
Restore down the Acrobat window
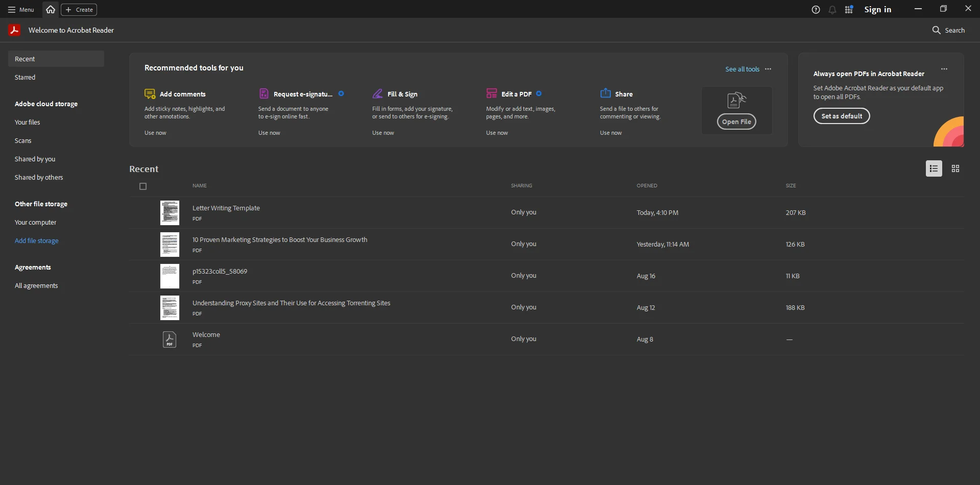(x=943, y=9)
